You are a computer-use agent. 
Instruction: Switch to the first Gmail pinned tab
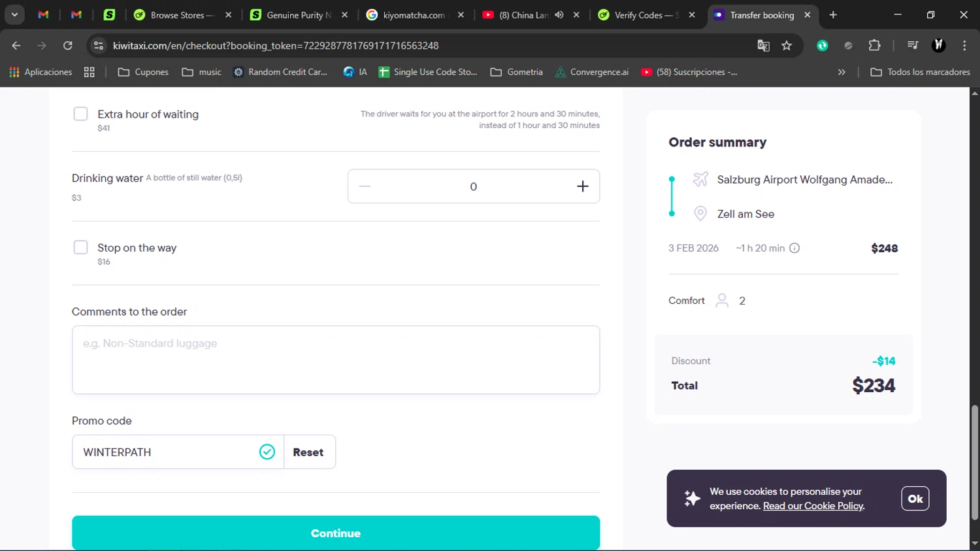click(x=43, y=14)
